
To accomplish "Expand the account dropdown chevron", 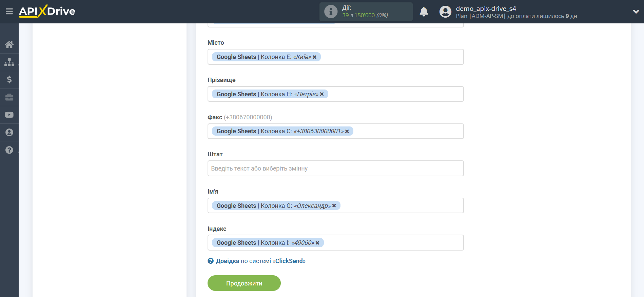I will pos(636,12).
